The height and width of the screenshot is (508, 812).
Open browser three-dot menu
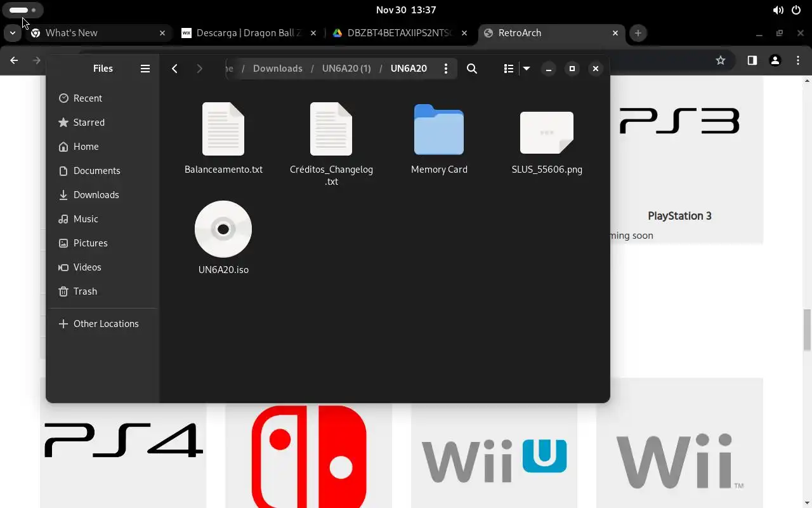798,60
